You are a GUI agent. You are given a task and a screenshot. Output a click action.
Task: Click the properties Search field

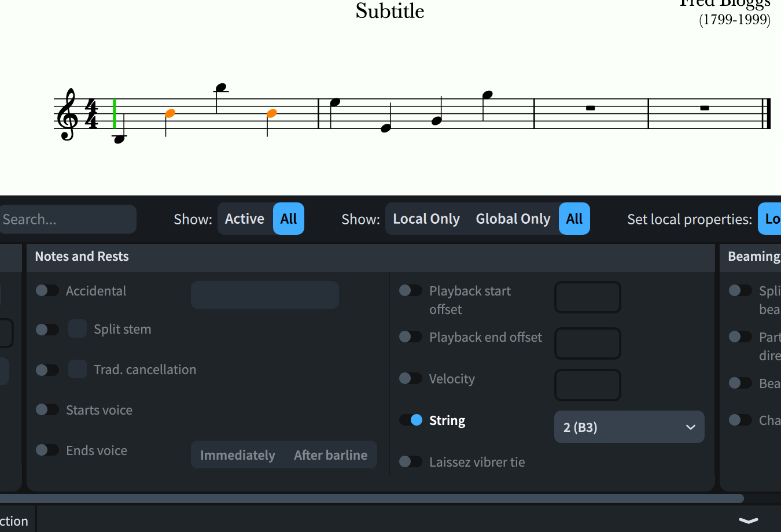tap(67, 219)
